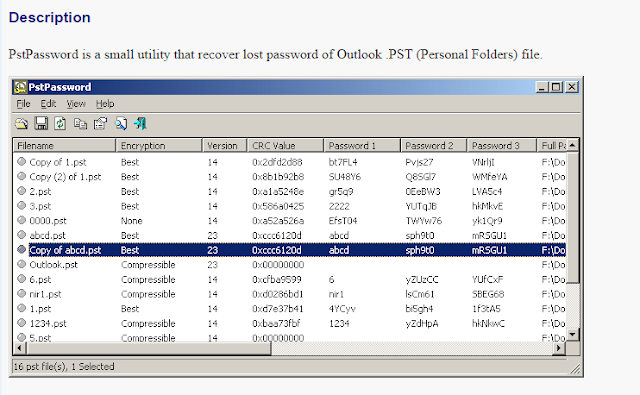
Task: Sort by the Password 1 column header
Action: click(362, 146)
